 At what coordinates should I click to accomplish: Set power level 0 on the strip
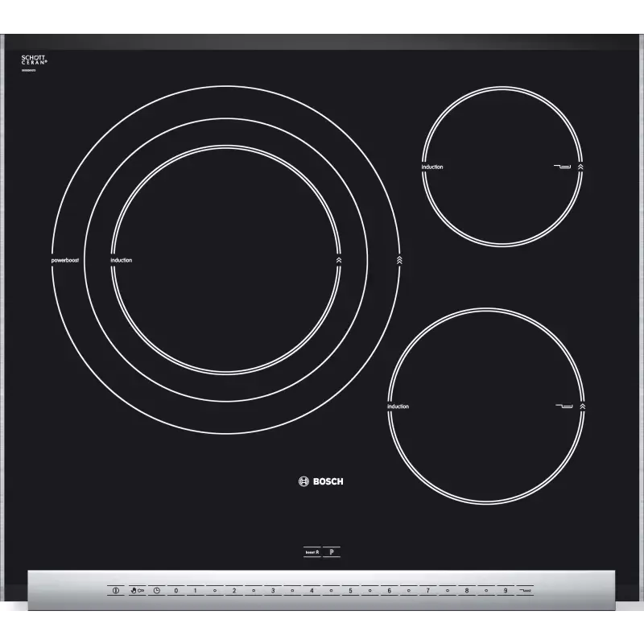(x=175, y=590)
